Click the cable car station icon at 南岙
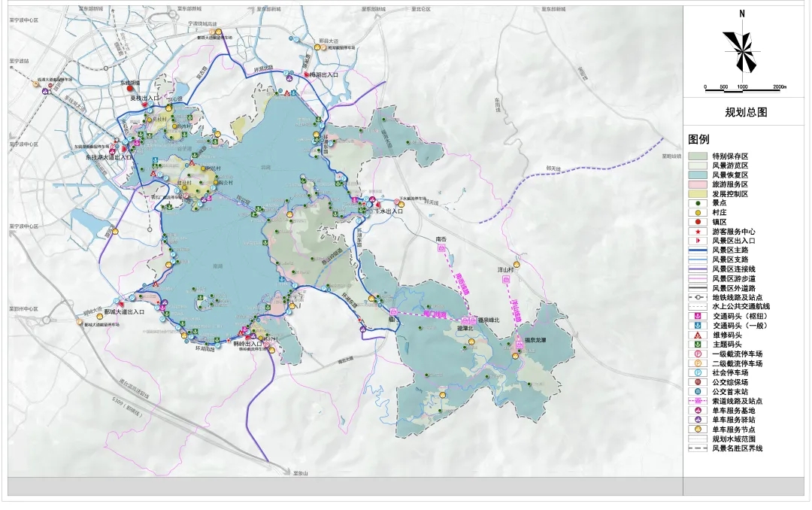This screenshot has width=812, height=510. tap(442, 249)
